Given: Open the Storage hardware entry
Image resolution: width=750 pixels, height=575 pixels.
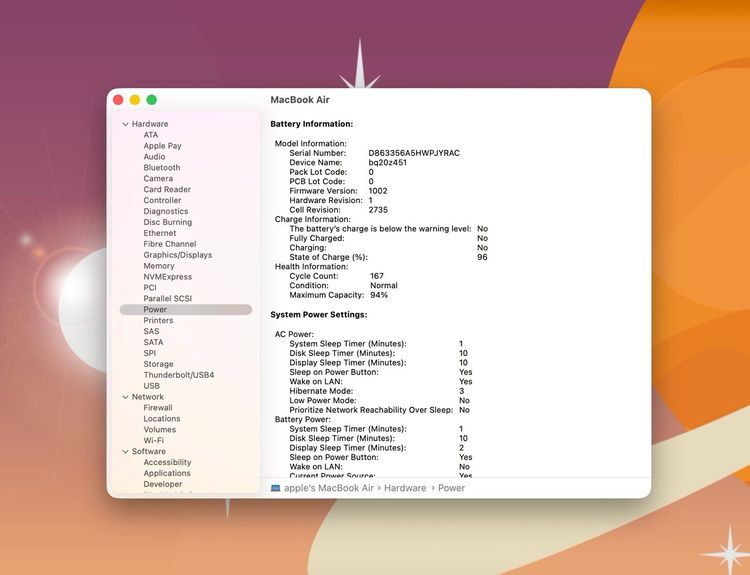Looking at the screenshot, I should pyautogui.click(x=158, y=365).
